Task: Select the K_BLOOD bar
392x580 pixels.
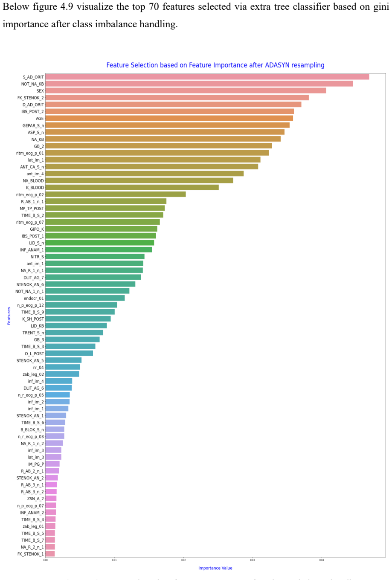Action: coord(132,187)
